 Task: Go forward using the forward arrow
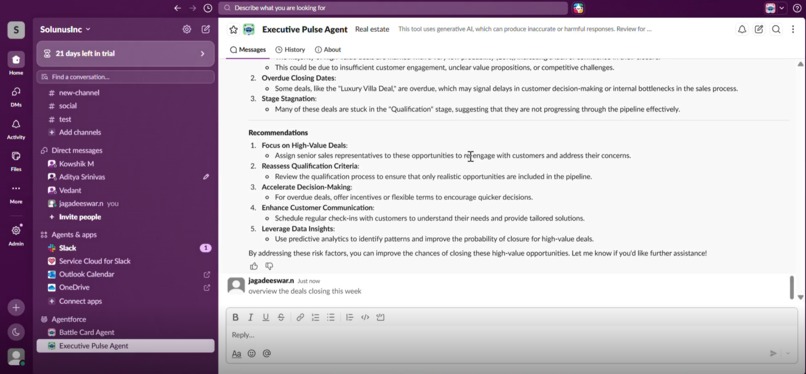click(192, 8)
